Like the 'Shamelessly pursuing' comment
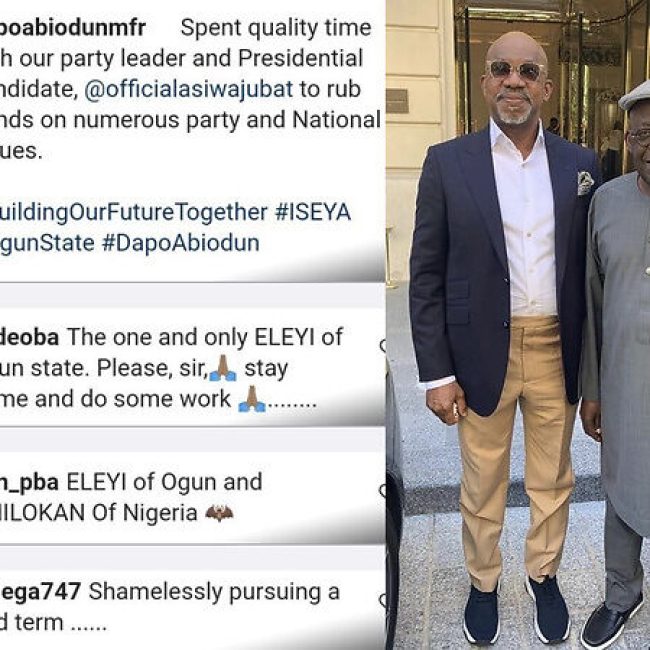The width and height of the screenshot is (650, 650). pyautogui.click(x=383, y=599)
